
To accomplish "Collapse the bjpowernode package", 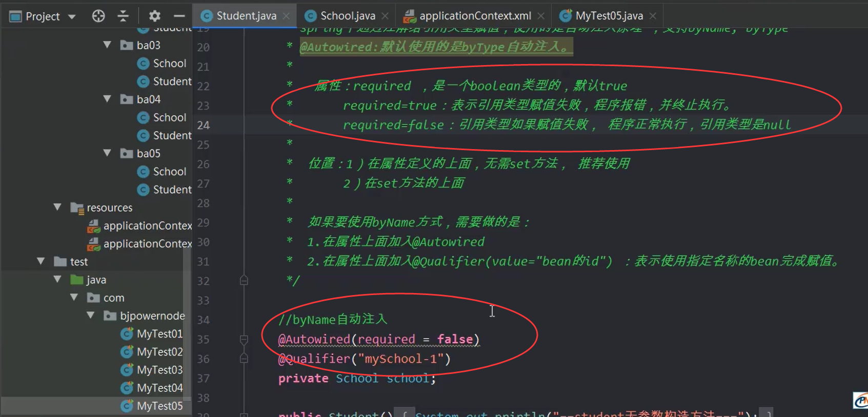I will click(91, 316).
